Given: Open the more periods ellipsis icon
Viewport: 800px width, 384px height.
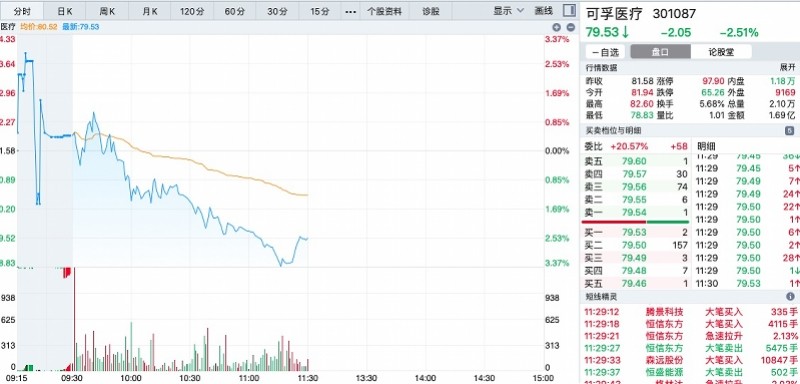Looking at the screenshot, I should coord(350,11).
